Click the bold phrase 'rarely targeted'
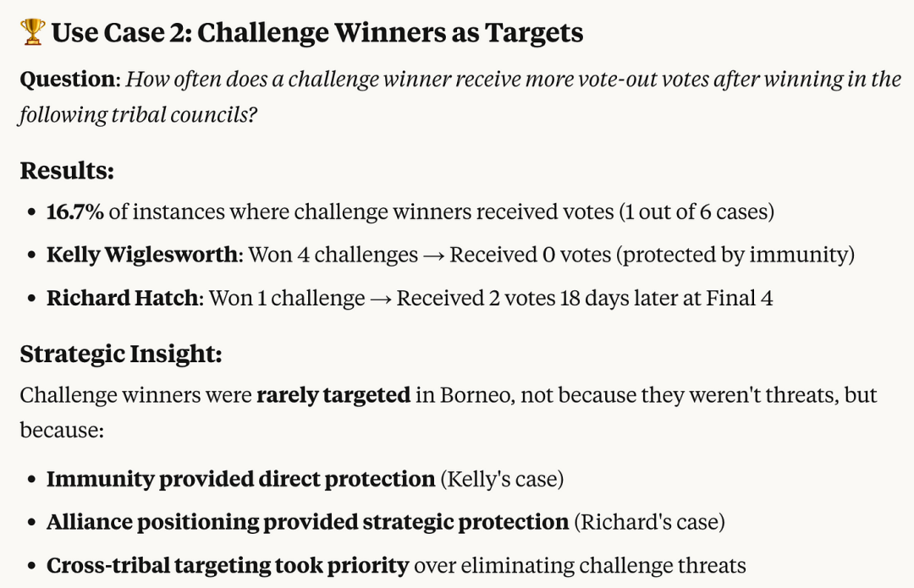914x588 pixels. click(333, 395)
